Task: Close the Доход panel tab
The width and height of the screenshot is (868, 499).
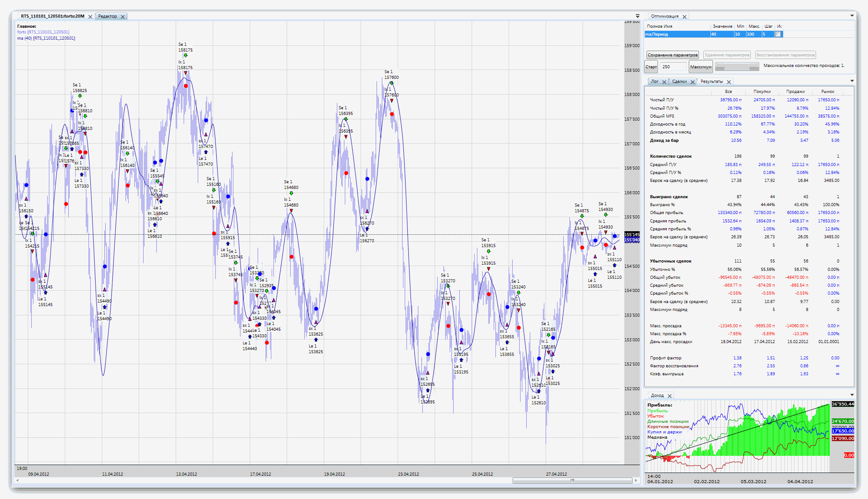Action: click(x=669, y=396)
